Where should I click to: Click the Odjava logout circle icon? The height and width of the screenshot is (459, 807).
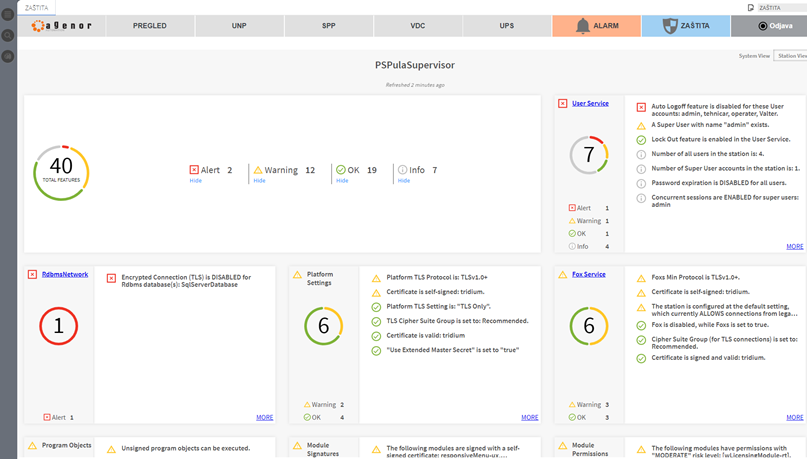763,26
